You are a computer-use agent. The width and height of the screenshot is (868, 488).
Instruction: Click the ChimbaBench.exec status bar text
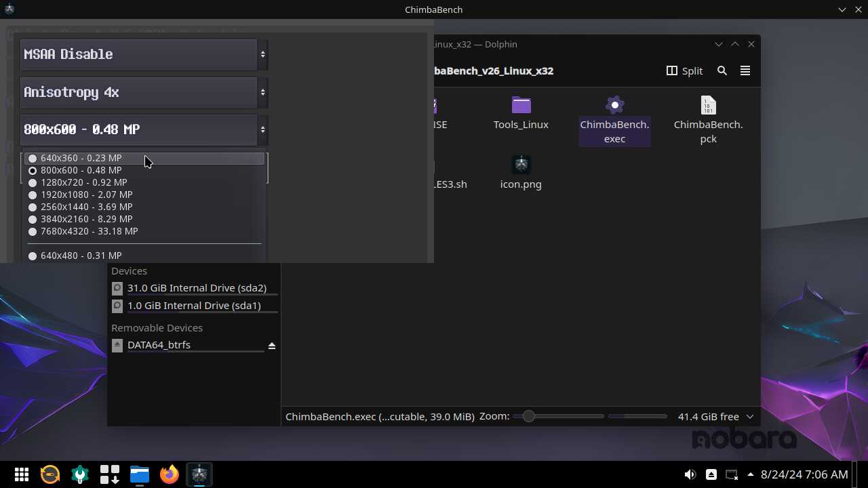point(380,417)
